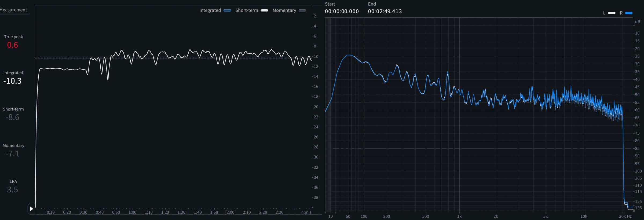This screenshot has width=644, height=220.
Task: Click the End label above the time field
Action: click(x=372, y=4)
